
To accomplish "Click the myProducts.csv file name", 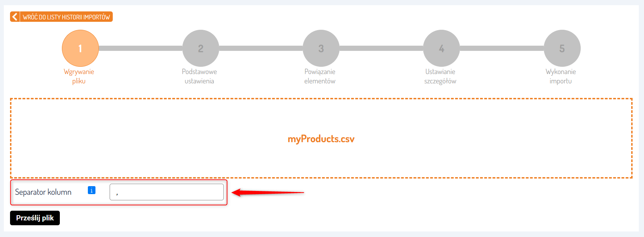I will click(x=321, y=139).
